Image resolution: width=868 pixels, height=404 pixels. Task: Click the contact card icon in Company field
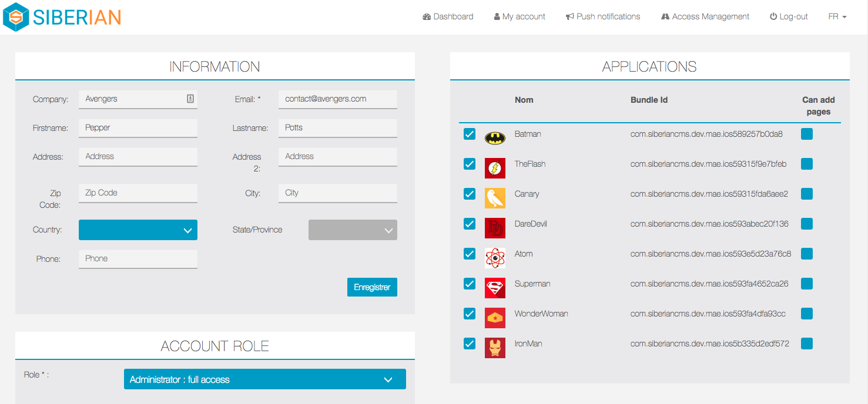coord(190,99)
